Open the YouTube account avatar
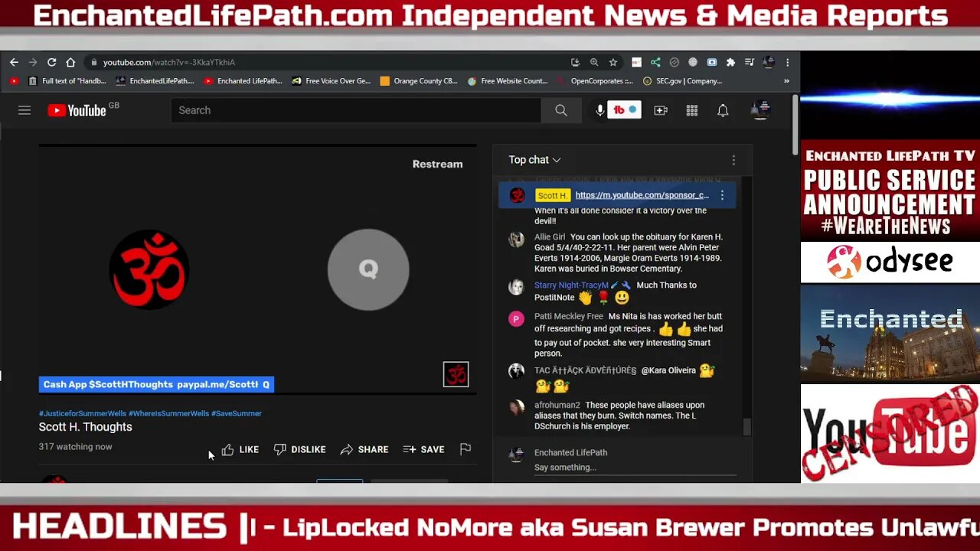The image size is (980, 551). (760, 110)
